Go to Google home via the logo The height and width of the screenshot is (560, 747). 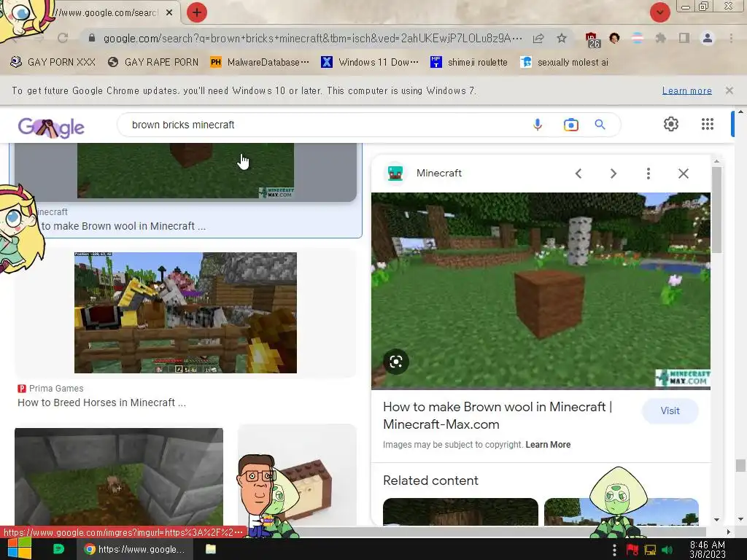pos(51,127)
